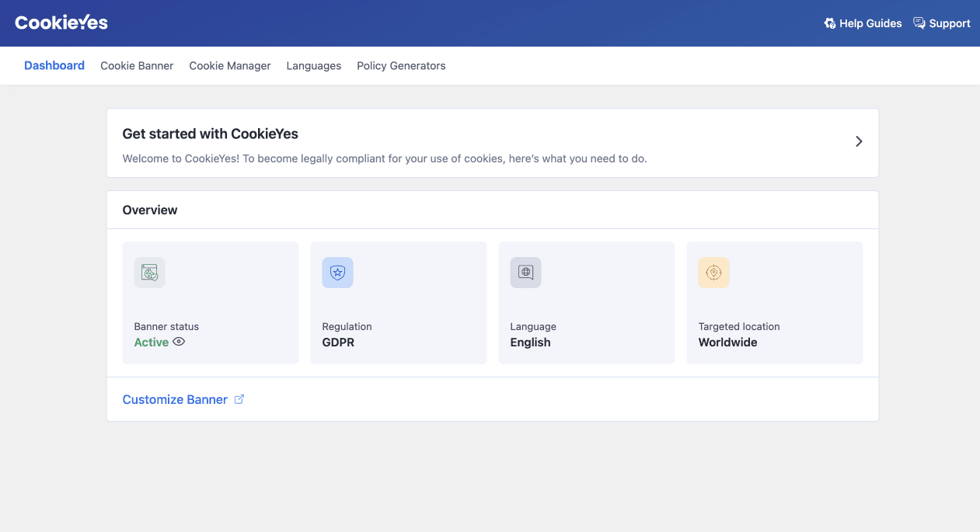
Task: Toggle banner preview eye icon next to Active
Action: click(179, 342)
